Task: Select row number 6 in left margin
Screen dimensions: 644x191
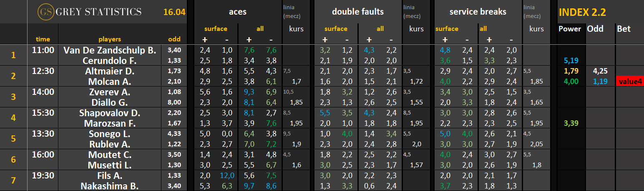Action: pos(13,160)
